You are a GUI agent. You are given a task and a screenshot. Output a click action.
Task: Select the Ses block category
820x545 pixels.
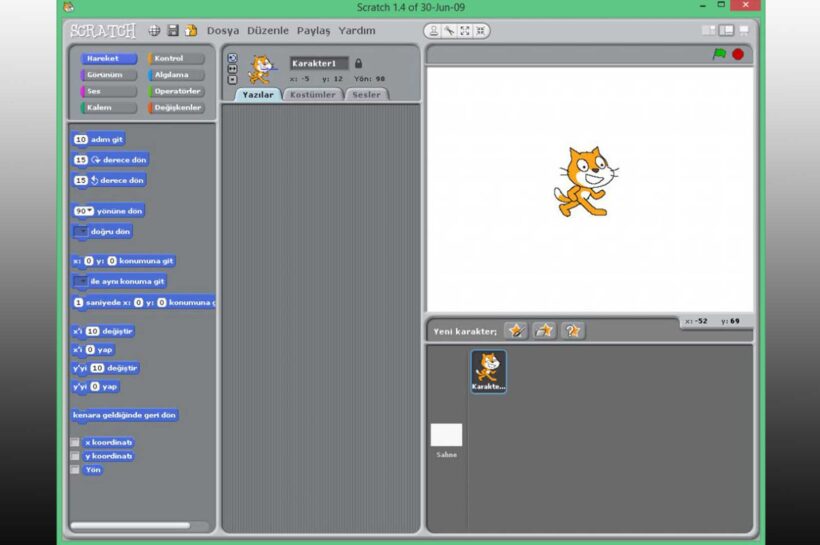109,91
